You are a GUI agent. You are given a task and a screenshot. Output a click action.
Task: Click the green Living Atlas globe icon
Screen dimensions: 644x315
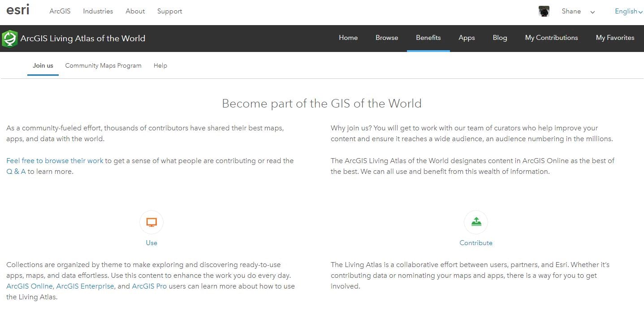click(9, 39)
